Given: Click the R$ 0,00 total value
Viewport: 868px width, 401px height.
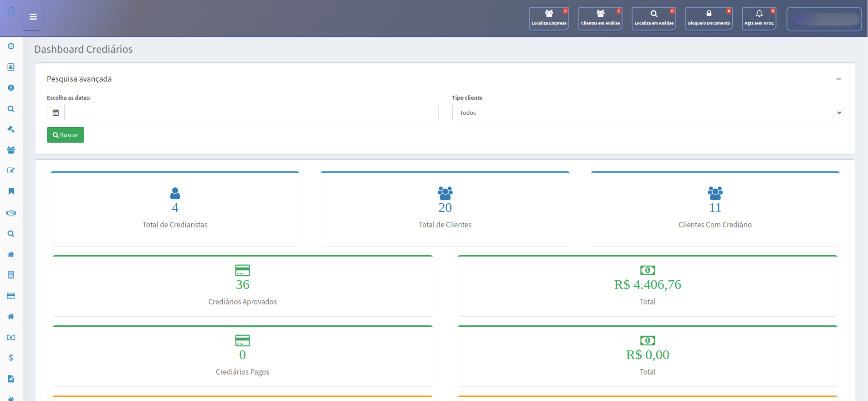Looking at the screenshot, I should tap(648, 355).
